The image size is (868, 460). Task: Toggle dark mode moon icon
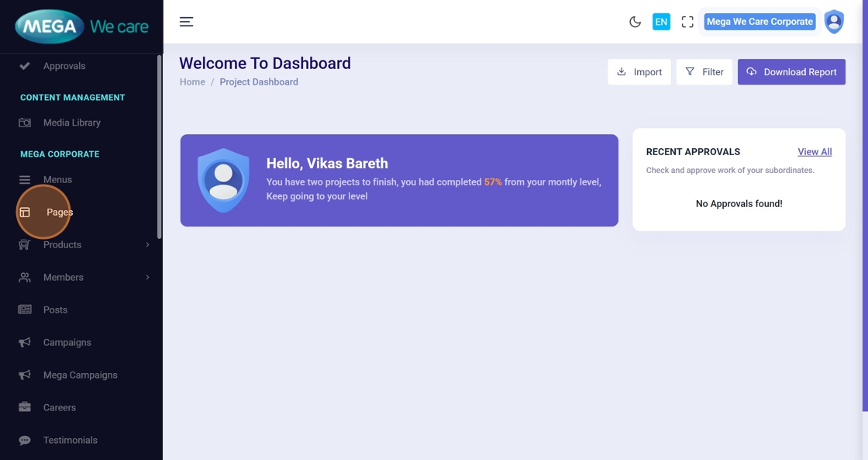point(635,22)
